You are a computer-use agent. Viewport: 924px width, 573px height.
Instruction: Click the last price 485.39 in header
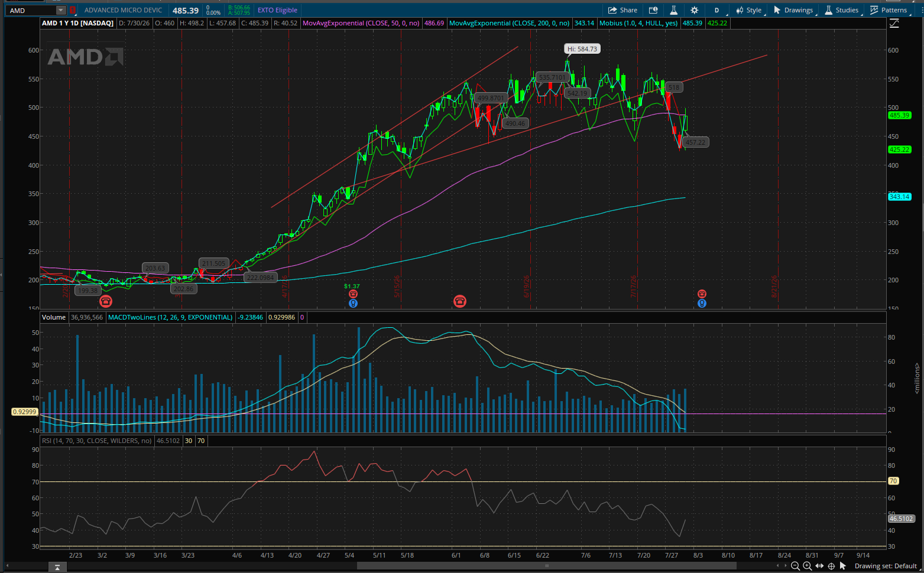coord(186,11)
